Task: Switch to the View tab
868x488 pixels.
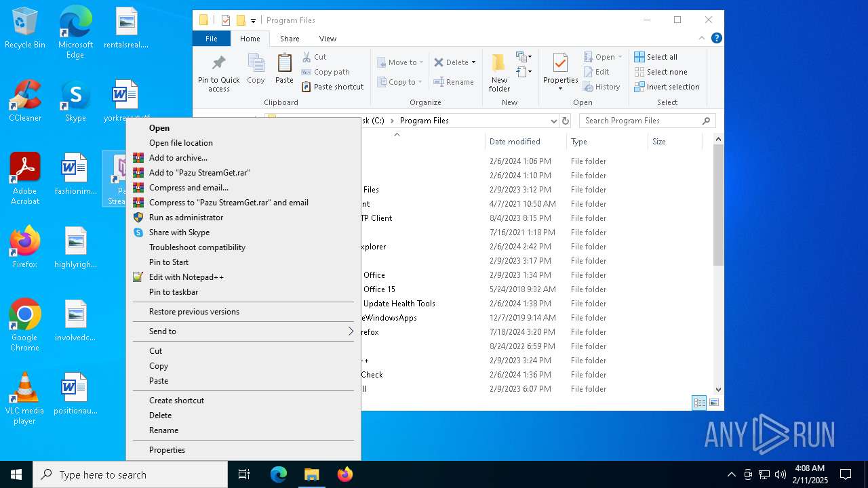Action: click(x=328, y=39)
